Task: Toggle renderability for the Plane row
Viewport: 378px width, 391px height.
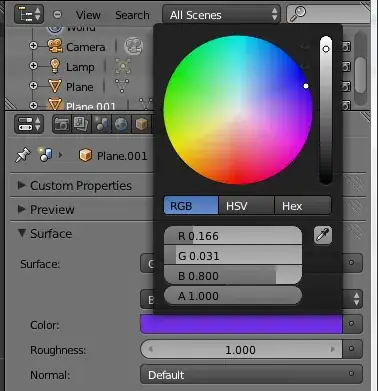Action: pyautogui.click(x=346, y=86)
